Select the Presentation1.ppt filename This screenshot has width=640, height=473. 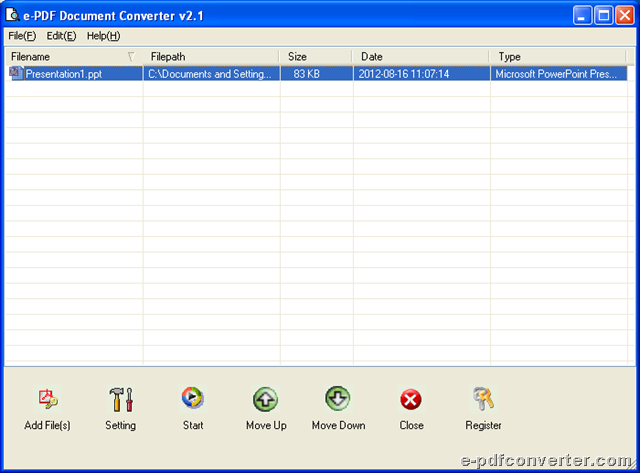(64, 74)
